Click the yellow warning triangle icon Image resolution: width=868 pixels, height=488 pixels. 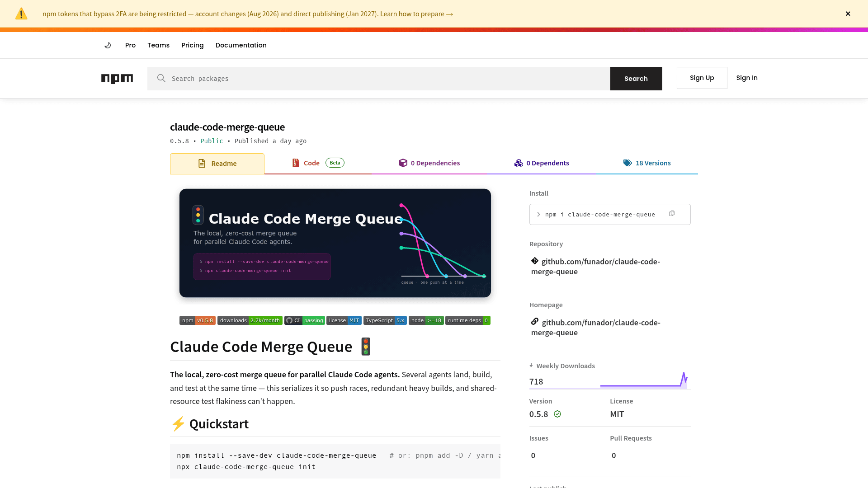[x=21, y=14]
